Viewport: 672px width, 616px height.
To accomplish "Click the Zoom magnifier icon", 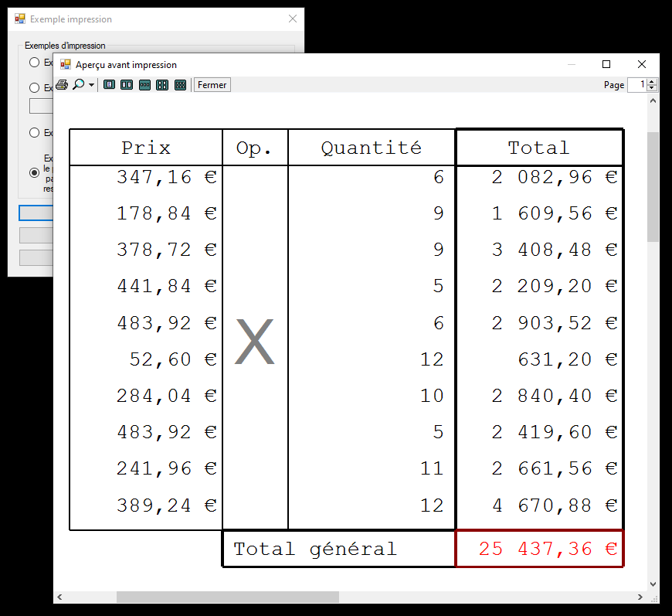I will coord(78,85).
